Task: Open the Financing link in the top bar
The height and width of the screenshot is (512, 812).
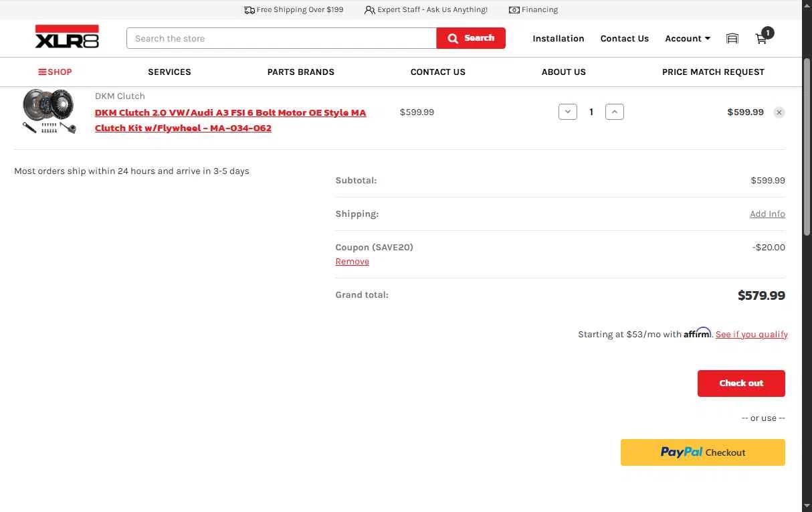Action: (x=533, y=9)
